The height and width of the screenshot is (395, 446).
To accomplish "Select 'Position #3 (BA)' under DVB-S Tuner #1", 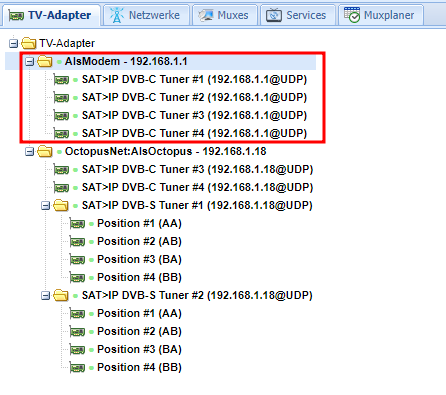I will point(139,260).
